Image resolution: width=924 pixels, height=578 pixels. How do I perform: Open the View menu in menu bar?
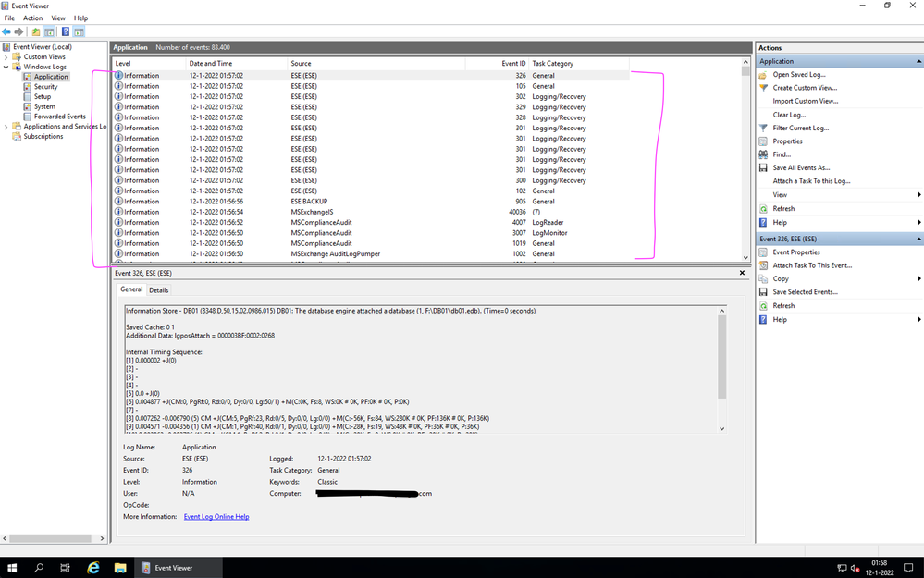point(58,18)
